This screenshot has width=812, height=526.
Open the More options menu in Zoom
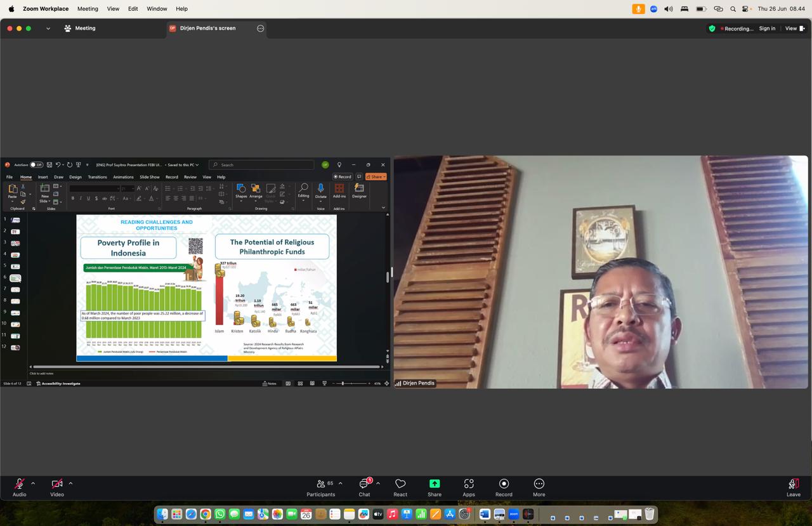tap(539, 487)
